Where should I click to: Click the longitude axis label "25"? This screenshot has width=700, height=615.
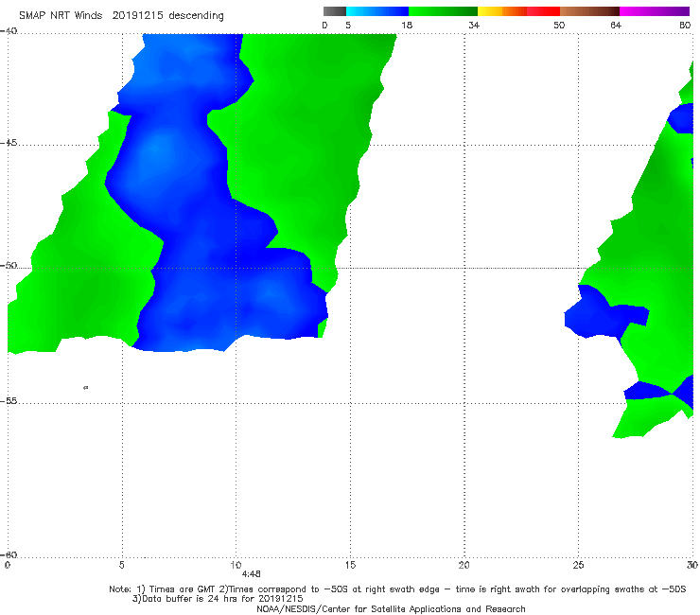(578, 565)
